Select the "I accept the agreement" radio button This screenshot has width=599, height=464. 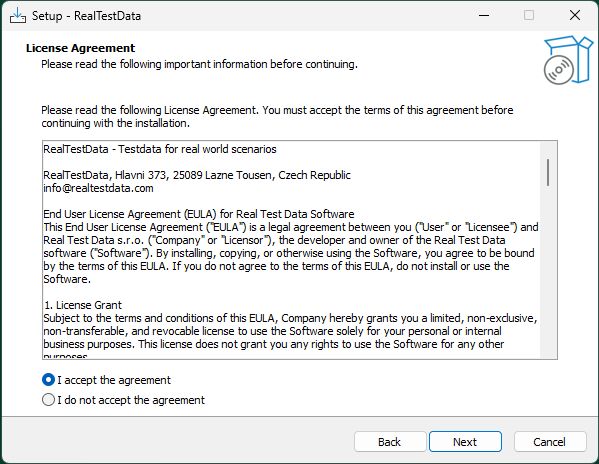click(48, 380)
